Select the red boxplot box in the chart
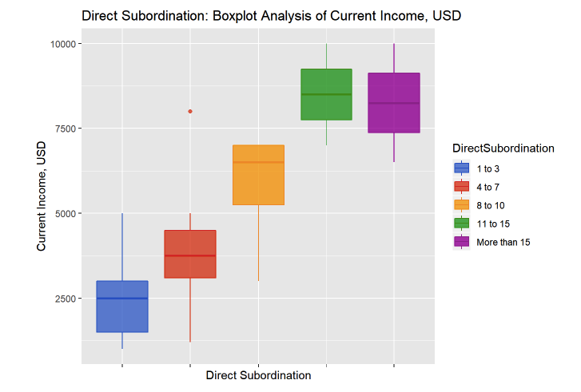 190,254
